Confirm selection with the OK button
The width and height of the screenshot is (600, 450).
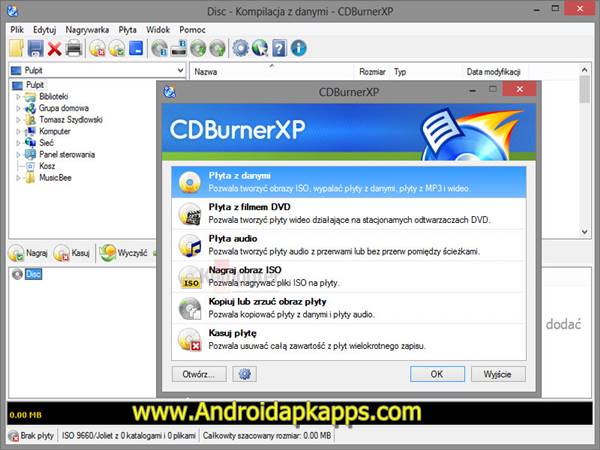[x=437, y=374]
